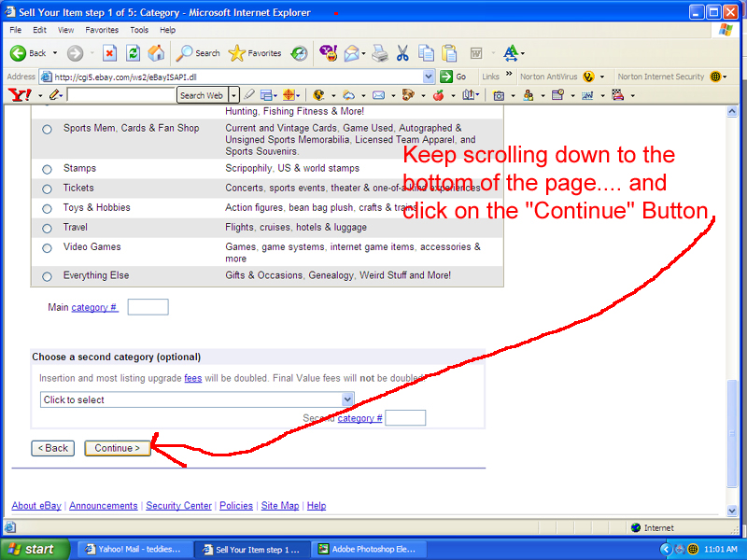Open the Favorites star toolbar button
The image size is (747, 560).
click(x=255, y=53)
